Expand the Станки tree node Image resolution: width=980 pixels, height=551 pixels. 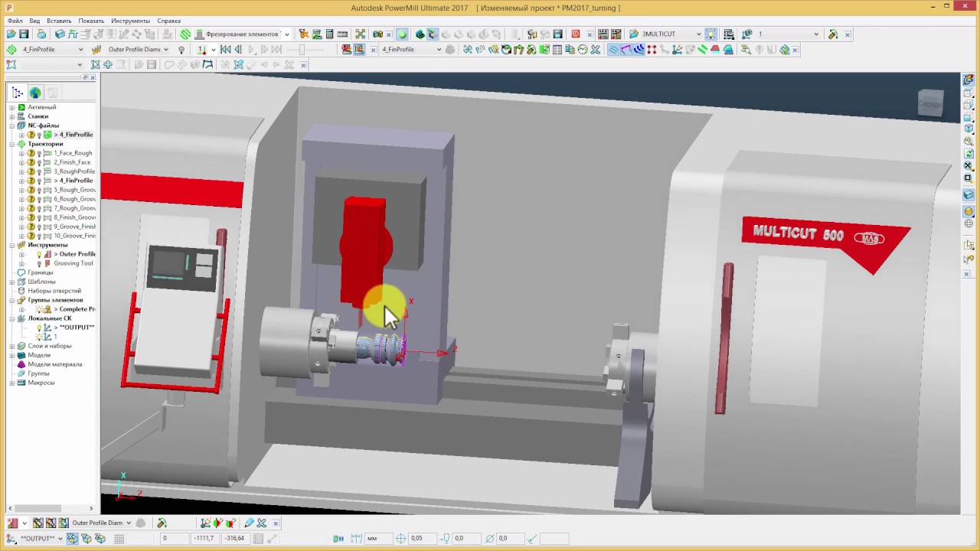[11, 116]
